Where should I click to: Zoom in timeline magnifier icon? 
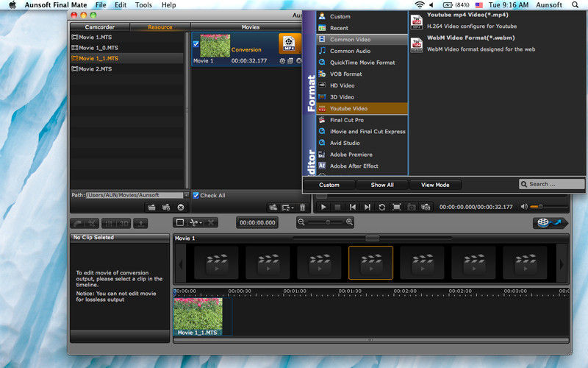[350, 222]
